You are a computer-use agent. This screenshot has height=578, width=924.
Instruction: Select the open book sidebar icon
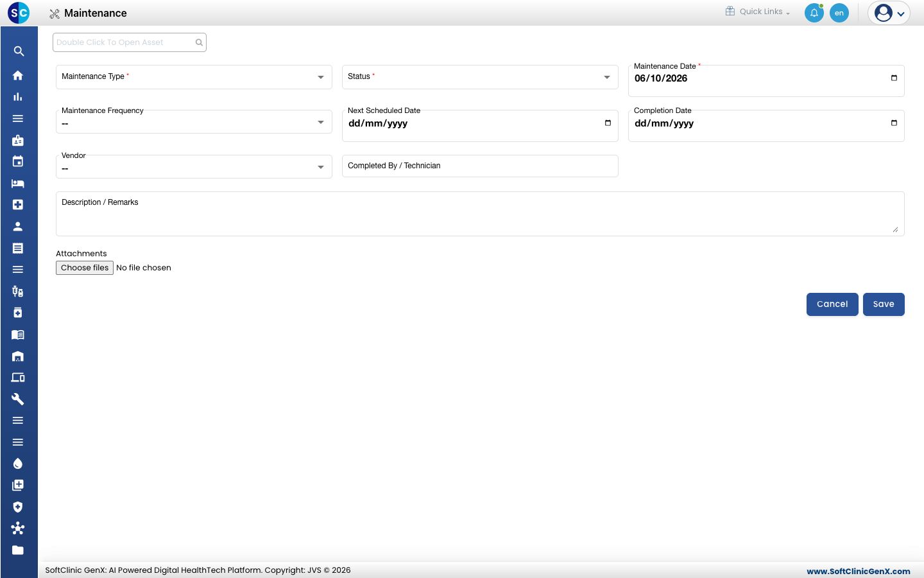pos(18,335)
